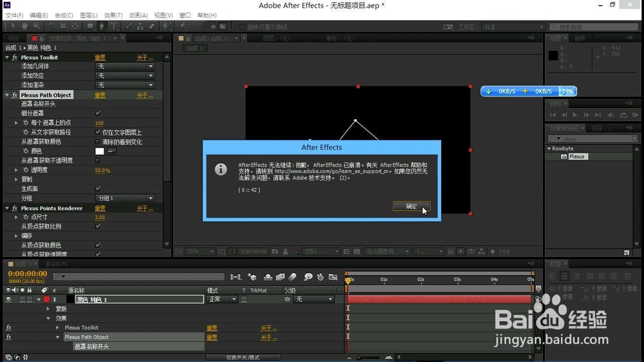Enable the 从遮罩获取不透明度 checkbox

[x=97, y=160]
